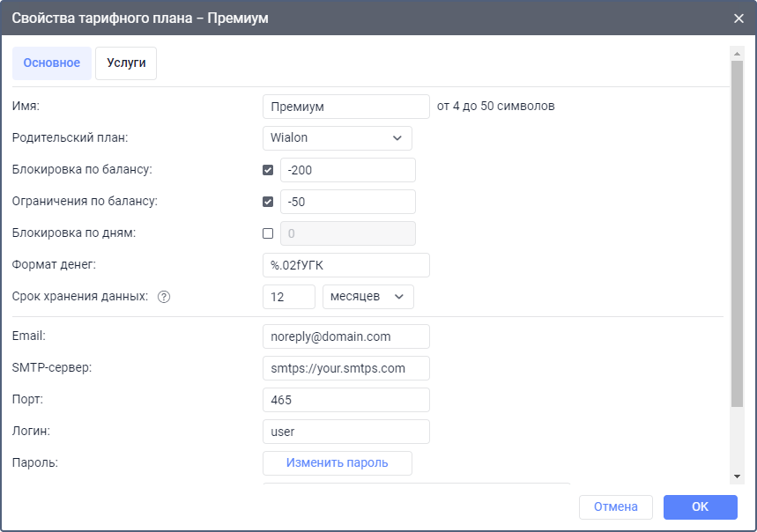Image resolution: width=757 pixels, height=532 pixels.
Task: Click the Отмена button
Action: [615, 506]
